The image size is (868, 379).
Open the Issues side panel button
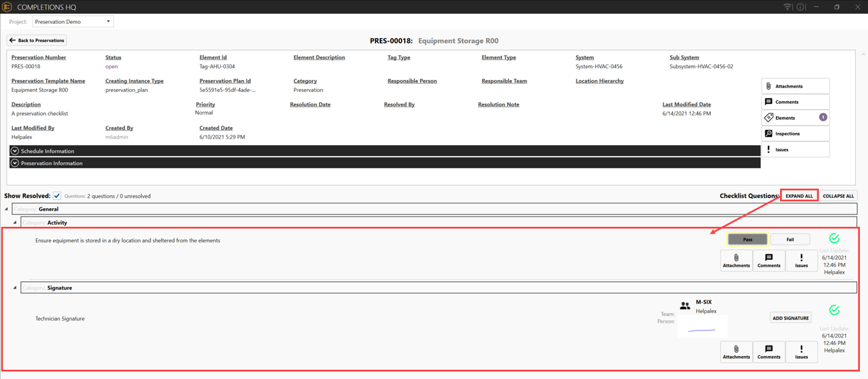(x=795, y=149)
